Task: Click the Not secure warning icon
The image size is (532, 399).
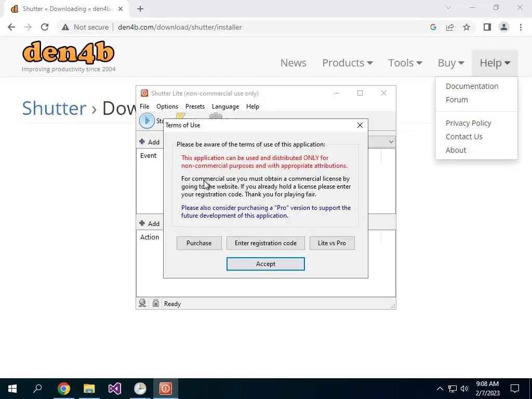Action: coord(65,27)
